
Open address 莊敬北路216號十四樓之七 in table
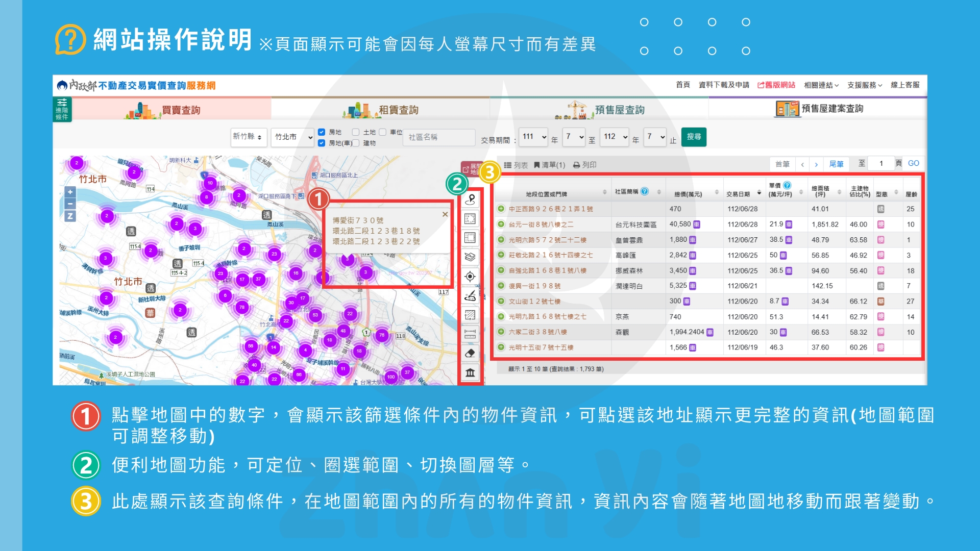tap(551, 255)
